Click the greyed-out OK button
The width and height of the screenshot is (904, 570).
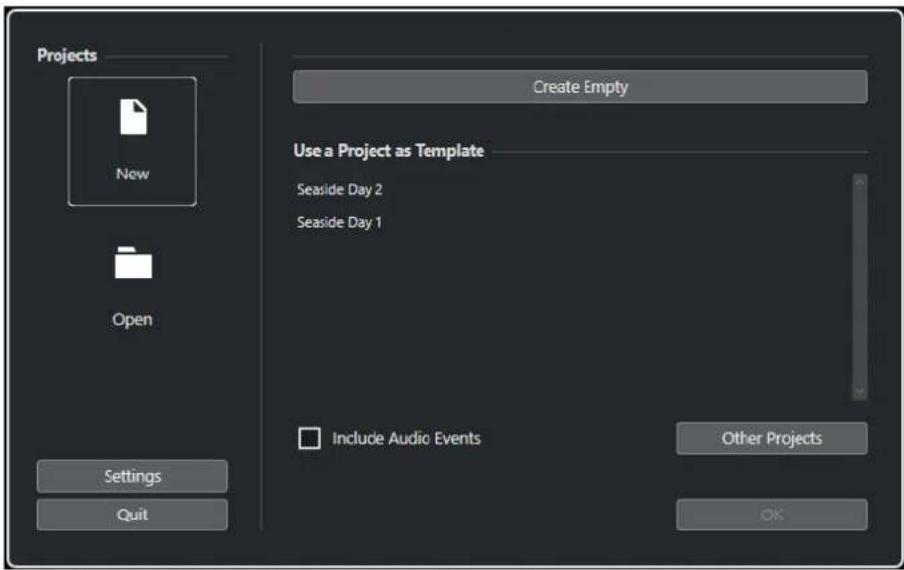coord(771,515)
